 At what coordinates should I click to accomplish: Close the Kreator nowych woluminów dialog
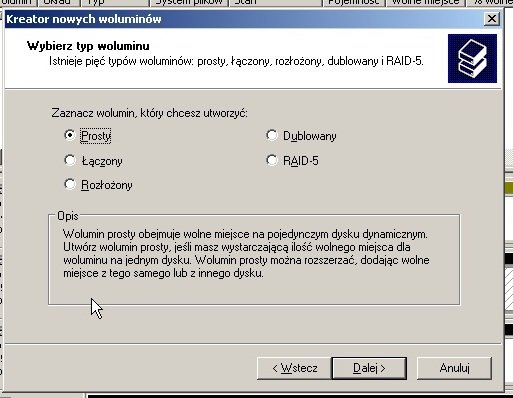[x=492, y=19]
